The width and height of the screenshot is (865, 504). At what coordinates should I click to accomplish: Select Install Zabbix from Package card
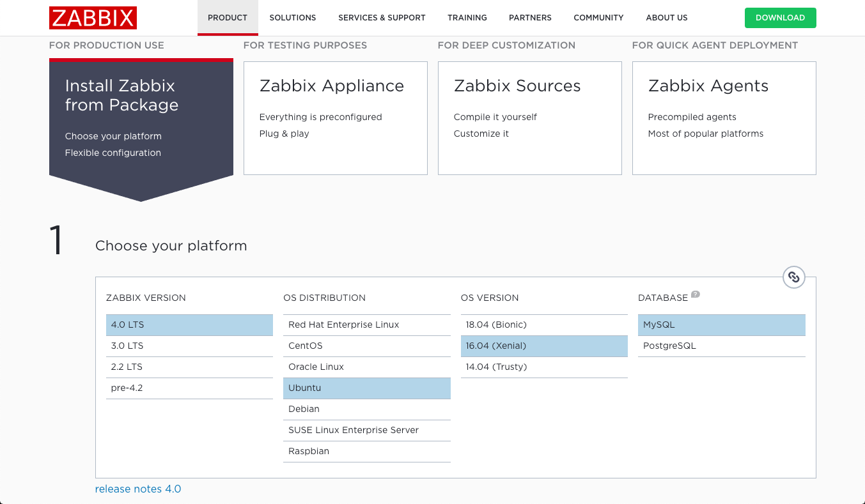tap(141, 118)
